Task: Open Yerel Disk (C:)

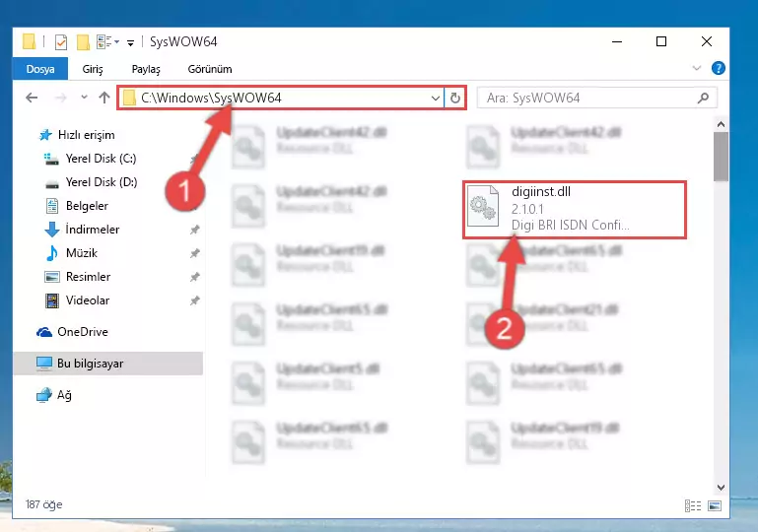Action: 101,159
